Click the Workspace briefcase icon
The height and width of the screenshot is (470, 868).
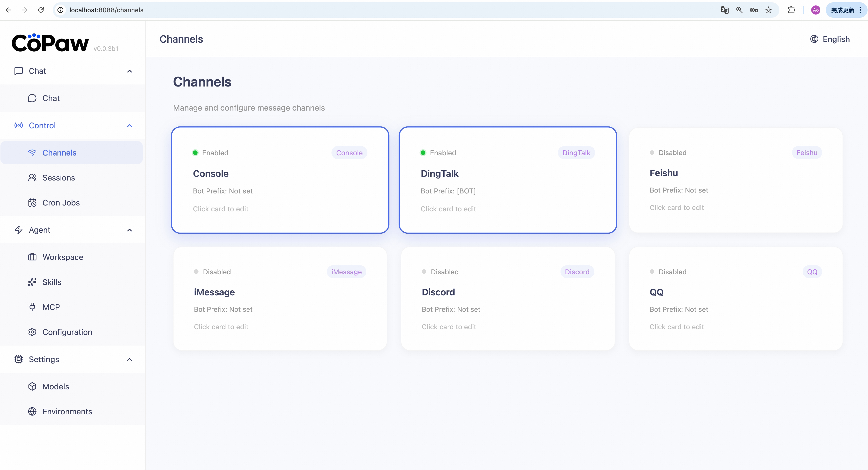tap(32, 257)
